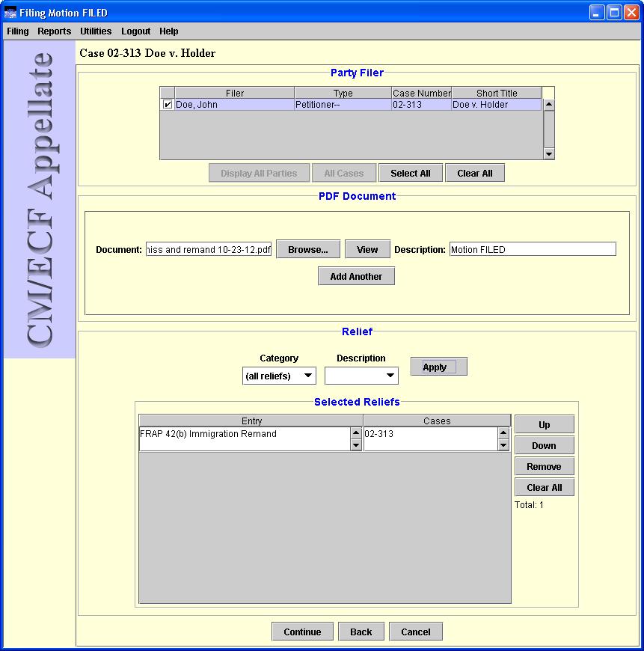
Task: Maximize the Filing Motion FILED window
Action: 614,13
